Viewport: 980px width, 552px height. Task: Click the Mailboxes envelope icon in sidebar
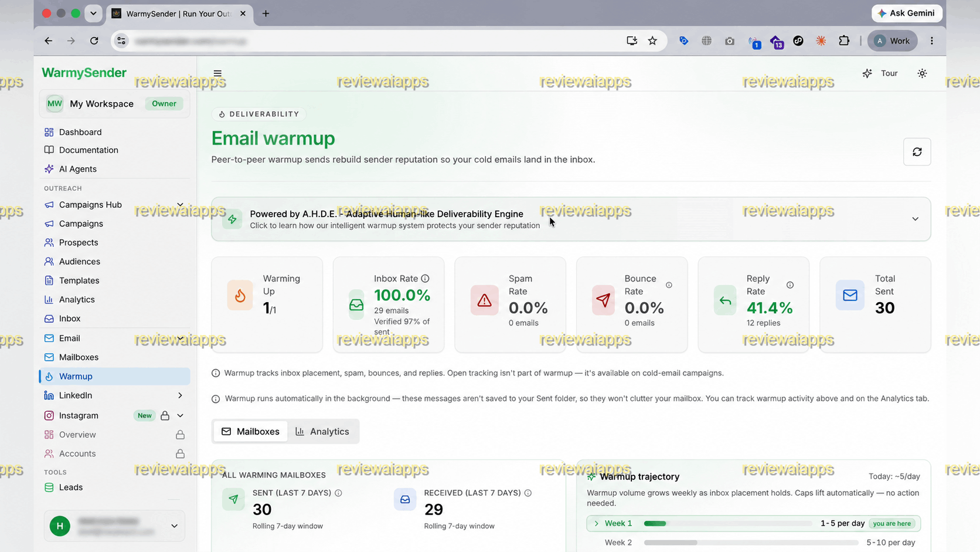[x=49, y=357]
